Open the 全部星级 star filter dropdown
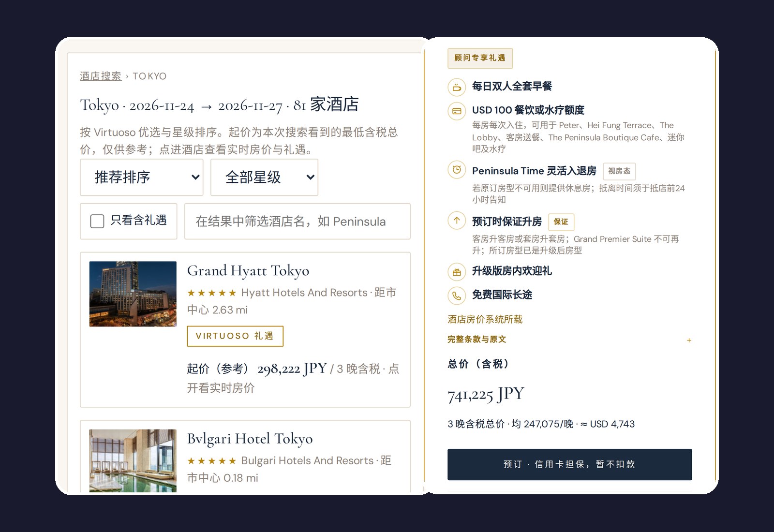774x532 pixels. pyautogui.click(x=264, y=177)
